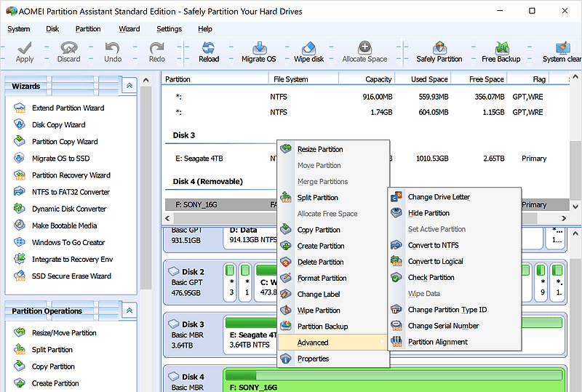Choose Copy Partition in context menu
Screen dimensions: 582x392
[333, 230]
